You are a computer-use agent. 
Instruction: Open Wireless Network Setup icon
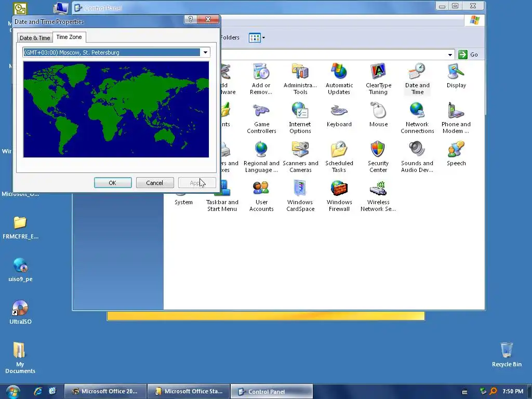pos(378,196)
